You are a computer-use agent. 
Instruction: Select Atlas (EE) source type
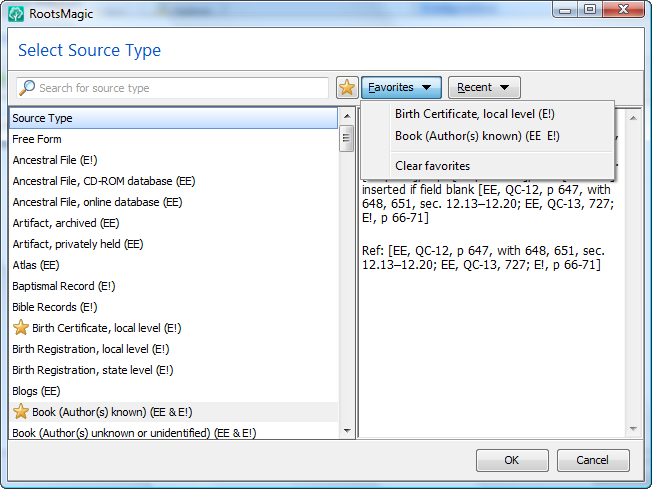[173, 265]
